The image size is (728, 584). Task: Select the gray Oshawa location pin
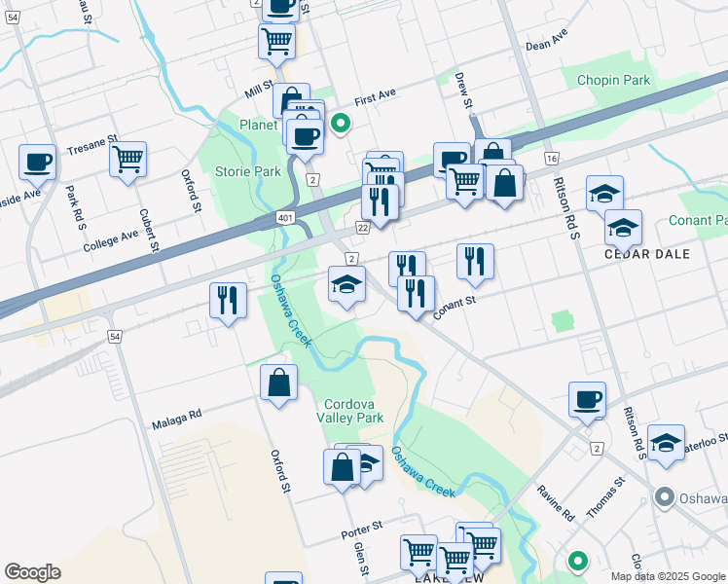click(x=665, y=498)
